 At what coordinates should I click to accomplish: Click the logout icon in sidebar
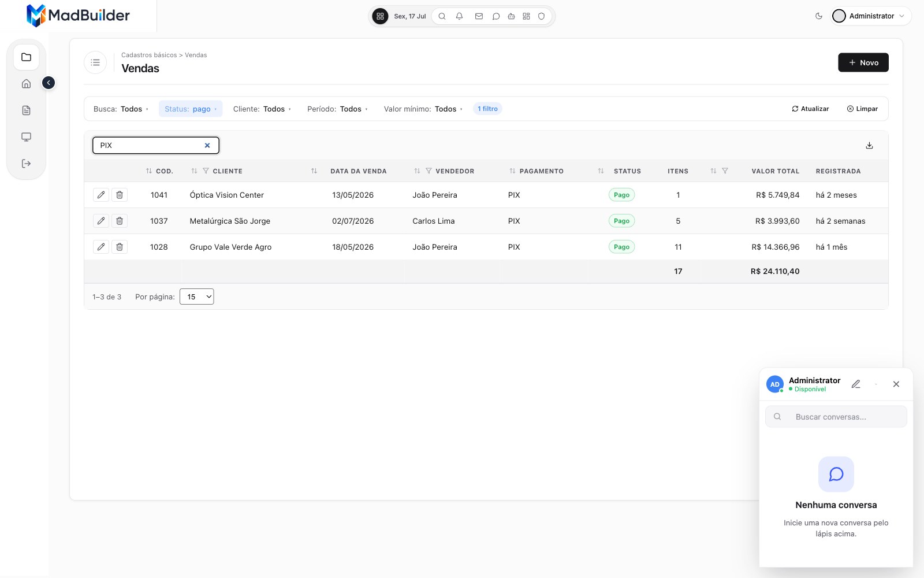tap(26, 164)
